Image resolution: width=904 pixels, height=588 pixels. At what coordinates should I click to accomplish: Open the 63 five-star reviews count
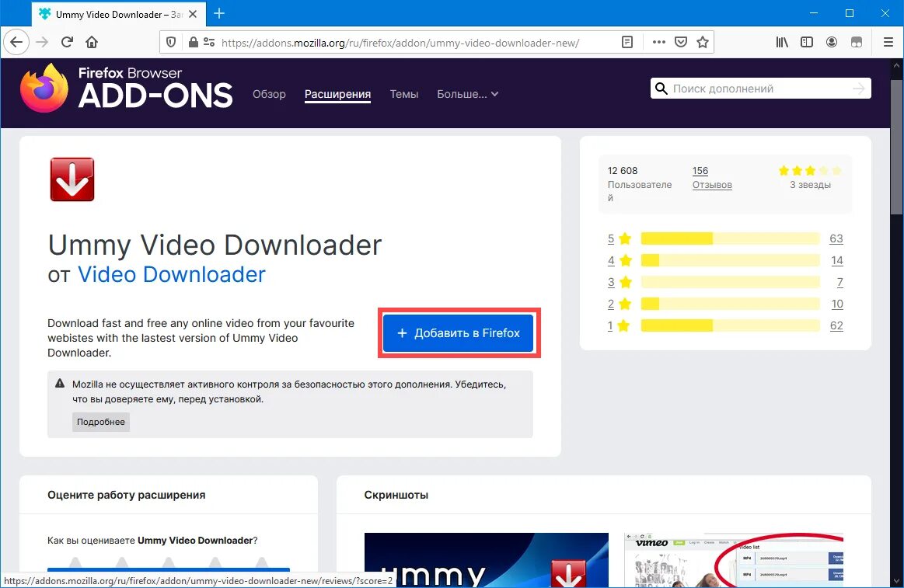pyautogui.click(x=836, y=238)
